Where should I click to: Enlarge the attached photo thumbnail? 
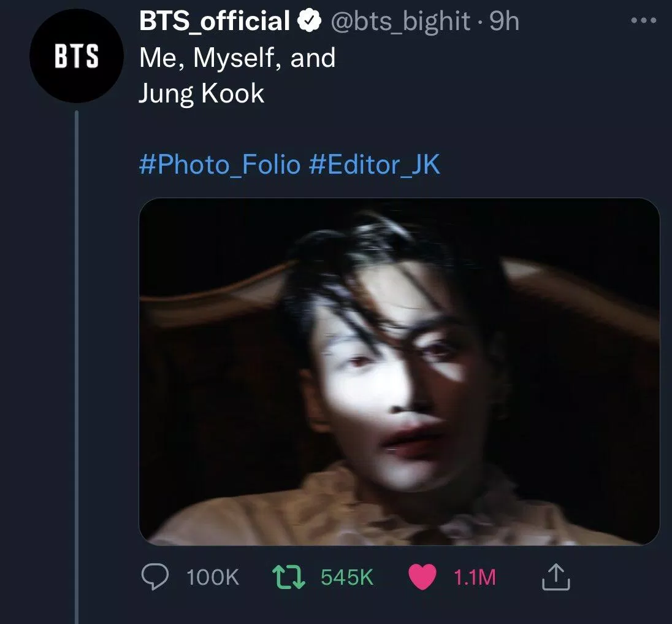click(399, 371)
